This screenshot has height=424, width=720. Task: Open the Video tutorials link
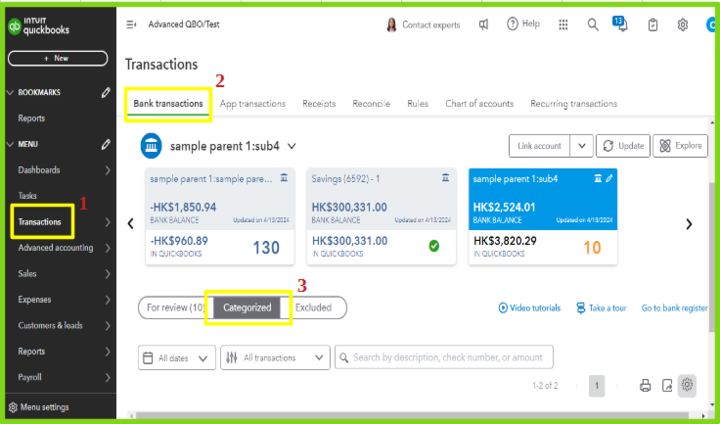(x=529, y=308)
